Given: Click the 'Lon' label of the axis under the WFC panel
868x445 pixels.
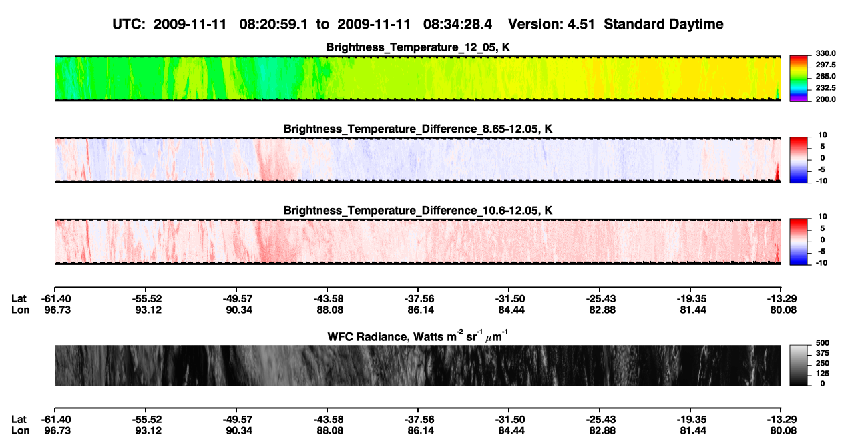Looking at the screenshot, I should coord(20,430).
